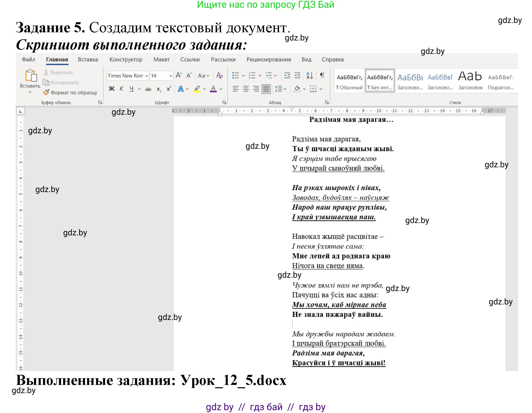This screenshot has height=413, width=532.
Task: Click the Cut (Вырезать) scissors icon
Action: coord(46,72)
